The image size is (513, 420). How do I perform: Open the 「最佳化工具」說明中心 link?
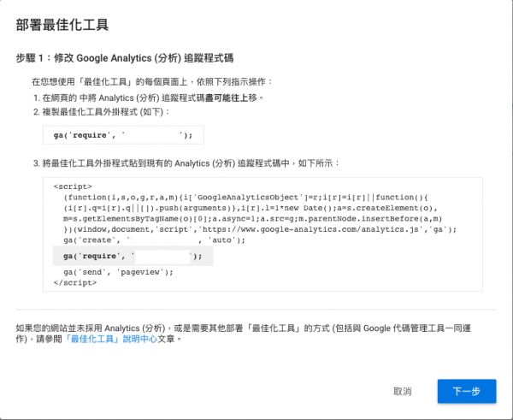point(111,339)
